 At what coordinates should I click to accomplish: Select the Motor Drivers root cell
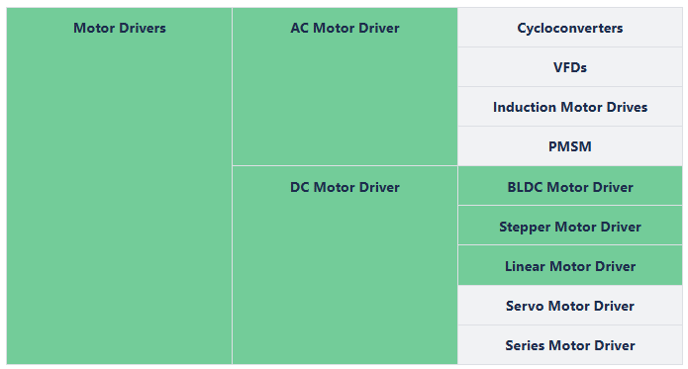(119, 186)
